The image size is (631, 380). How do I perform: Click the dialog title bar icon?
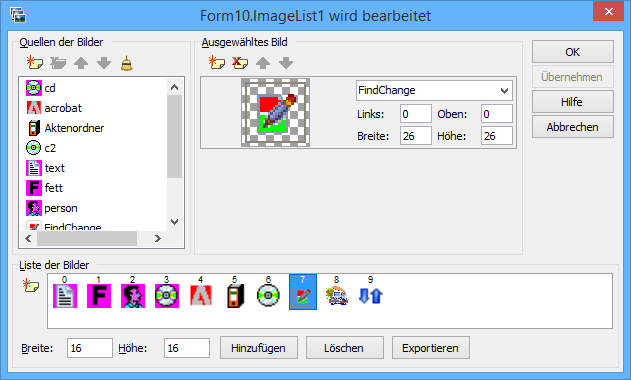coord(18,15)
